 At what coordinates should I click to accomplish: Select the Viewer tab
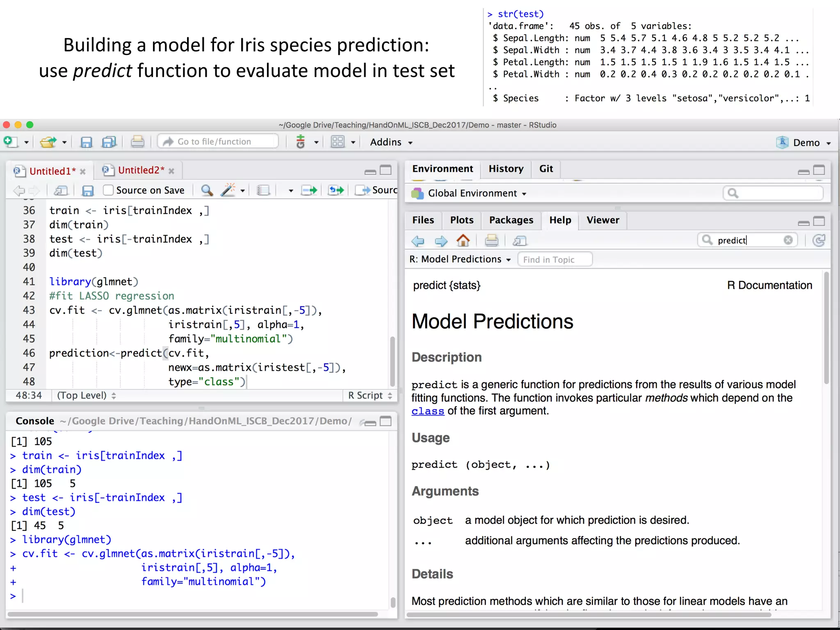point(603,220)
